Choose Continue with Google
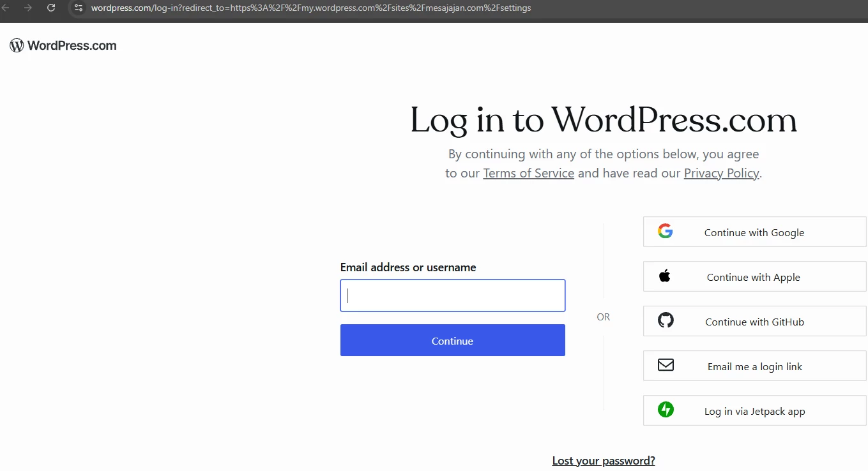Image resolution: width=868 pixels, height=471 pixels. point(754,232)
